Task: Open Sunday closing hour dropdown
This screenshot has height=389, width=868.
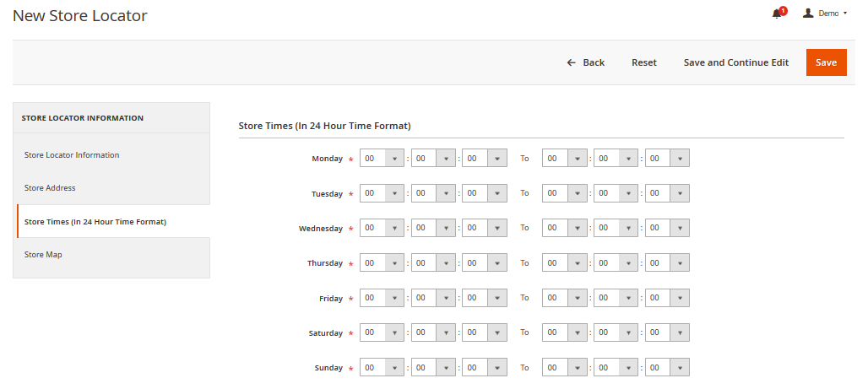Action: point(564,368)
